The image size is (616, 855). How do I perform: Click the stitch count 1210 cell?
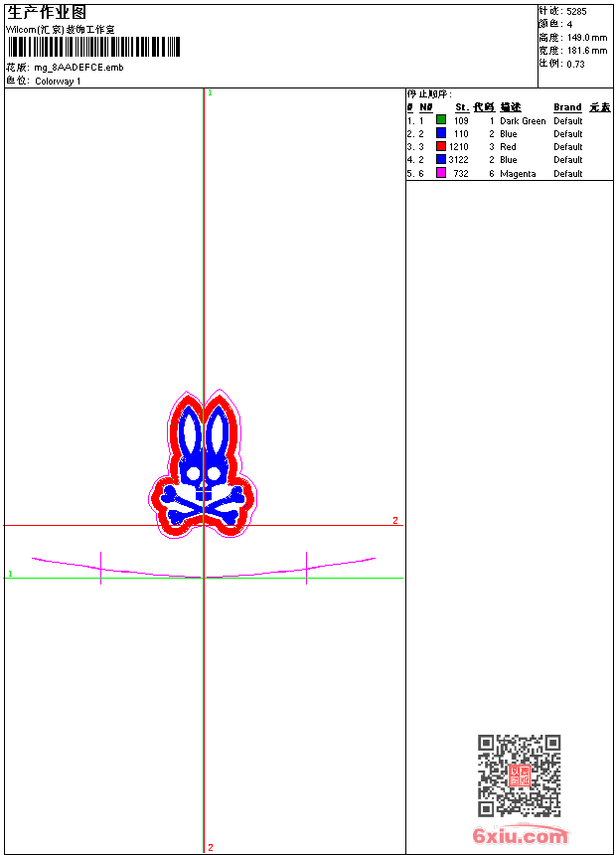coord(458,147)
